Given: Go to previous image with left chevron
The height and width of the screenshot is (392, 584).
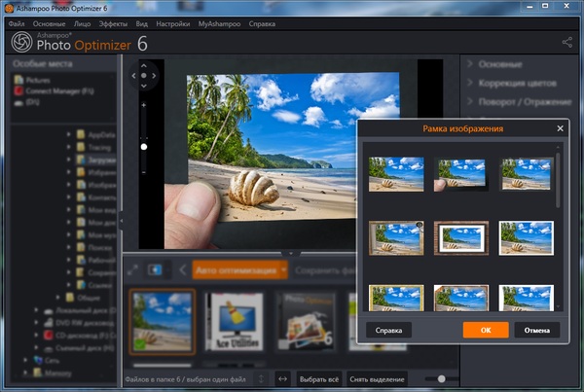Looking at the screenshot, I should coord(182,269).
